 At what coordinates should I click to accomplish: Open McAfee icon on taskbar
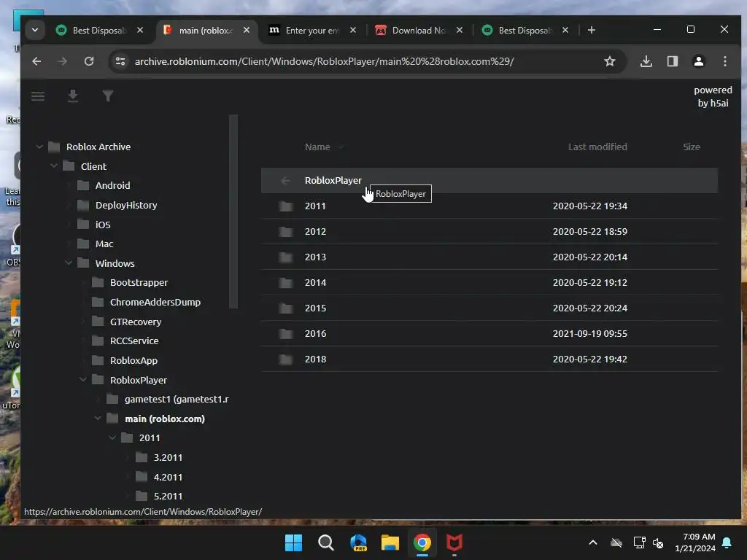point(454,542)
